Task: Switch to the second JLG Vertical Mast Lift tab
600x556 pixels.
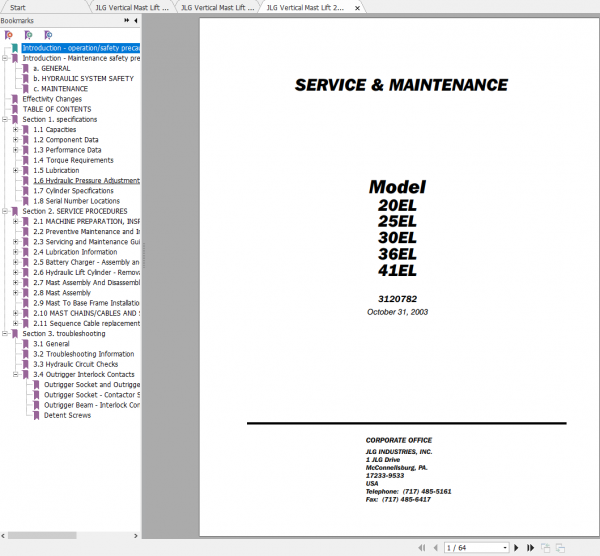Action: [x=217, y=7]
